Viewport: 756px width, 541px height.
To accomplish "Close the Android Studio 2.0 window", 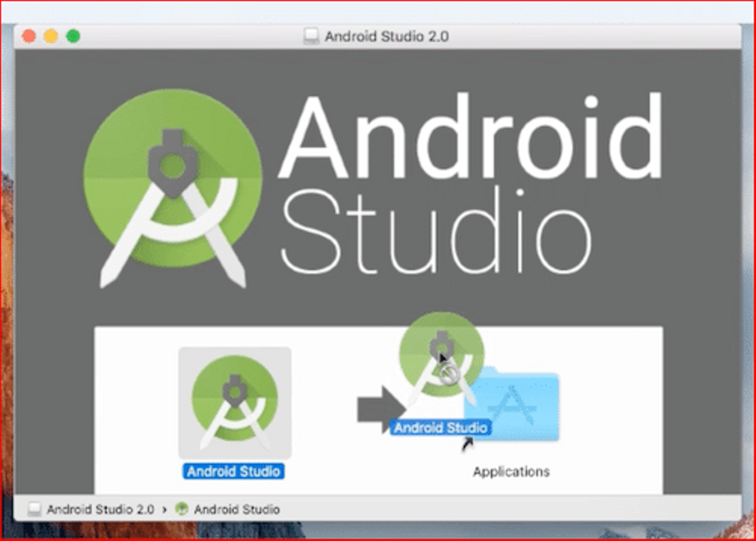I will pos(29,36).
